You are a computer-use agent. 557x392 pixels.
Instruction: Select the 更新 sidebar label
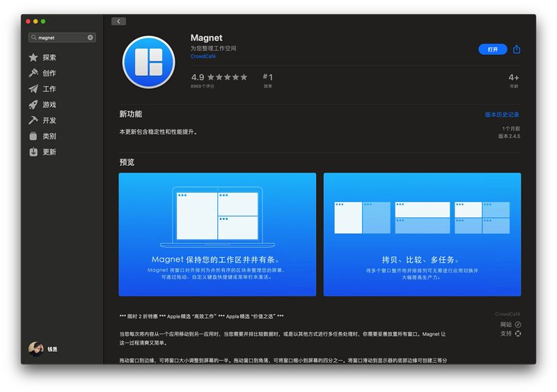tap(49, 152)
